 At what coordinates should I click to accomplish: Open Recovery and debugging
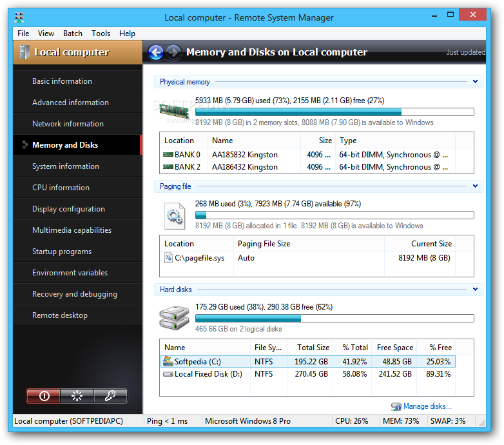tap(77, 294)
